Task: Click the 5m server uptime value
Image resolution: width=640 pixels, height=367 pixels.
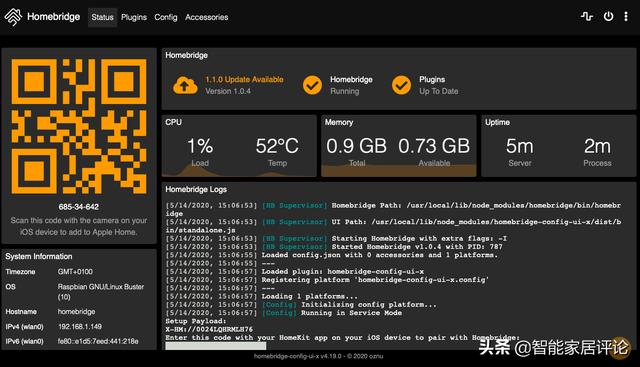Action: click(x=520, y=146)
